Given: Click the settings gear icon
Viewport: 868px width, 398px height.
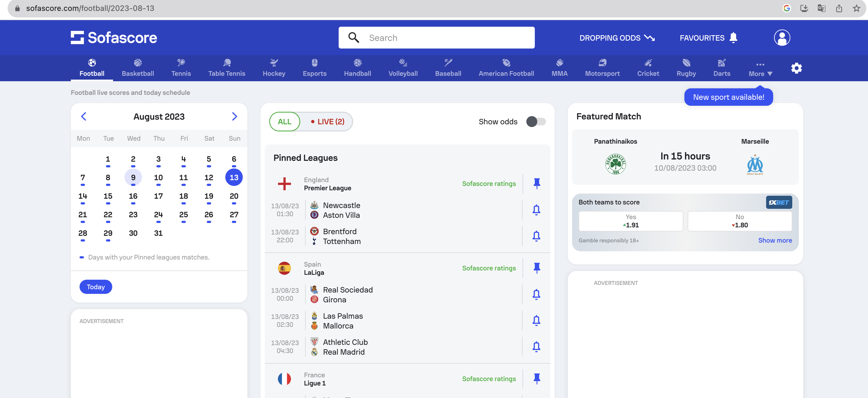Looking at the screenshot, I should [796, 68].
